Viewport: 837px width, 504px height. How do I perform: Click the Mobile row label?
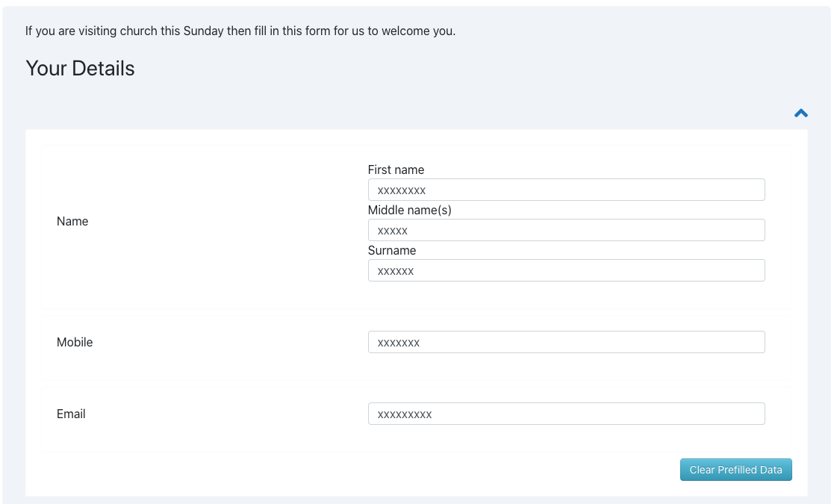[x=75, y=342]
